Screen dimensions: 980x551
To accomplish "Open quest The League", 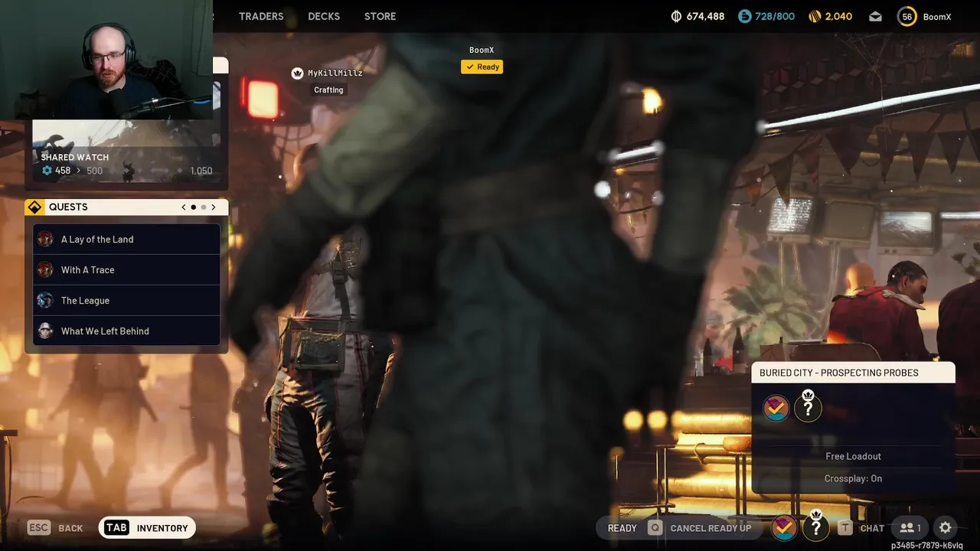I will tap(126, 300).
